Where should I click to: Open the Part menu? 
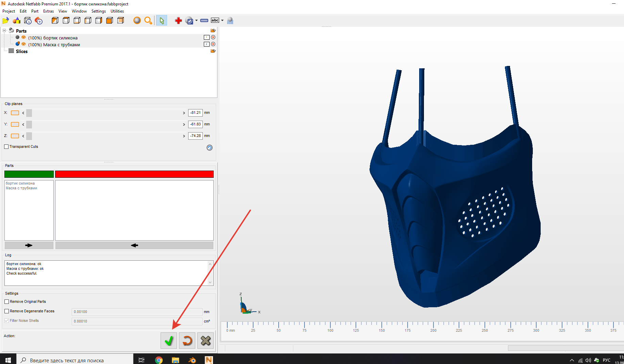tap(35, 11)
